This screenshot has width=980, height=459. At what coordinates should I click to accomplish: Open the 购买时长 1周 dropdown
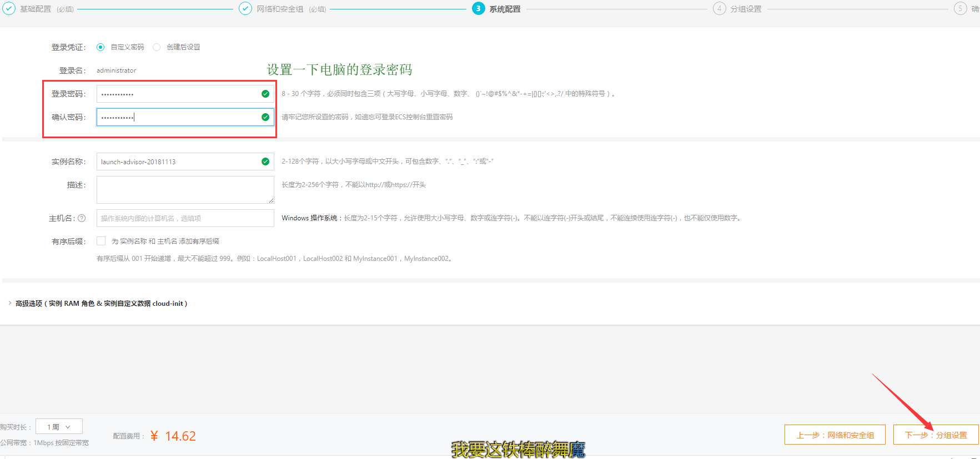(59, 426)
